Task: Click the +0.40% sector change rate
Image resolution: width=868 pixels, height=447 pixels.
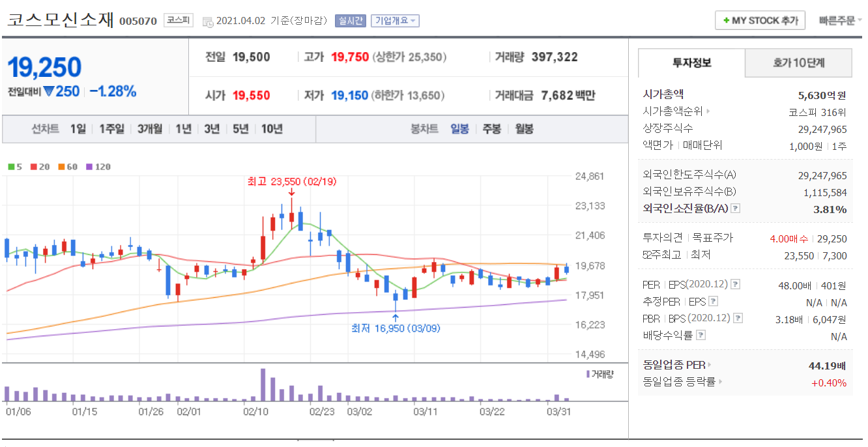Action: pyautogui.click(x=829, y=382)
